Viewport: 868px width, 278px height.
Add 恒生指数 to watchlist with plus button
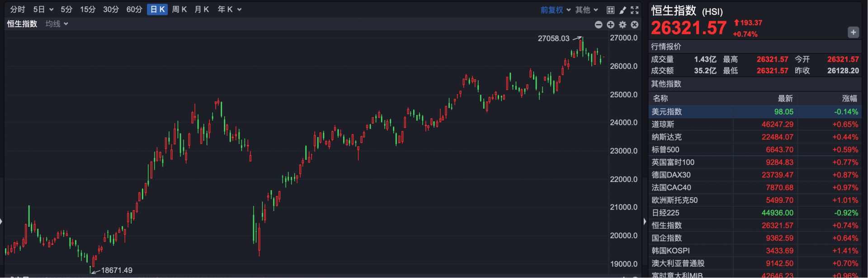(853, 32)
